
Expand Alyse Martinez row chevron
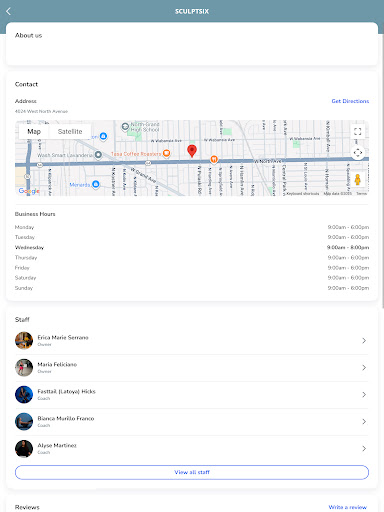(x=364, y=448)
